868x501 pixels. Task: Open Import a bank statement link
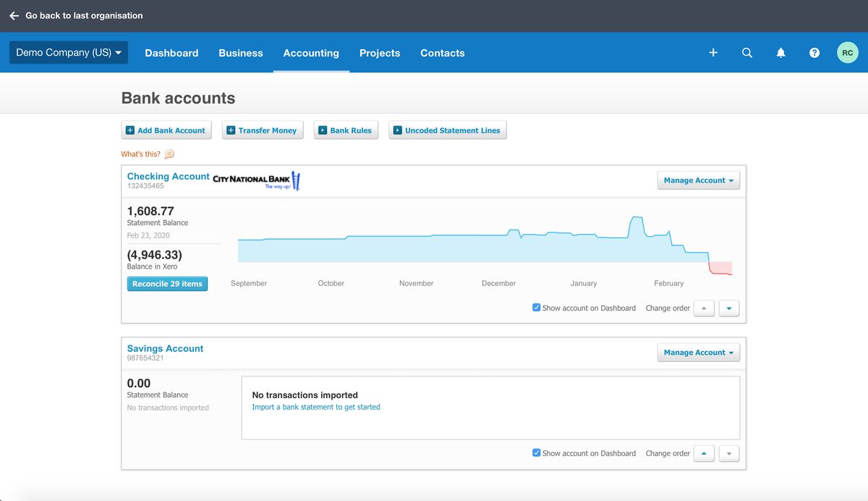point(315,407)
